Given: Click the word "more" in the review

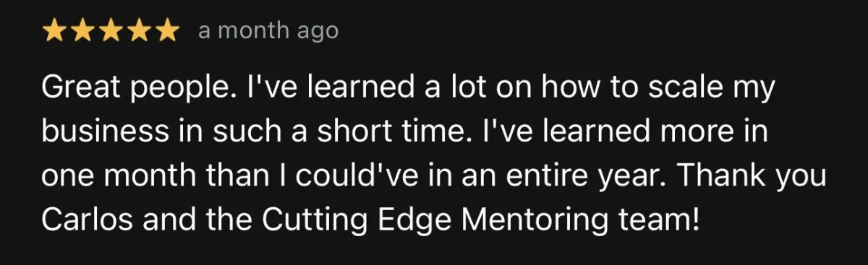Looking at the screenshot, I should (707, 133).
